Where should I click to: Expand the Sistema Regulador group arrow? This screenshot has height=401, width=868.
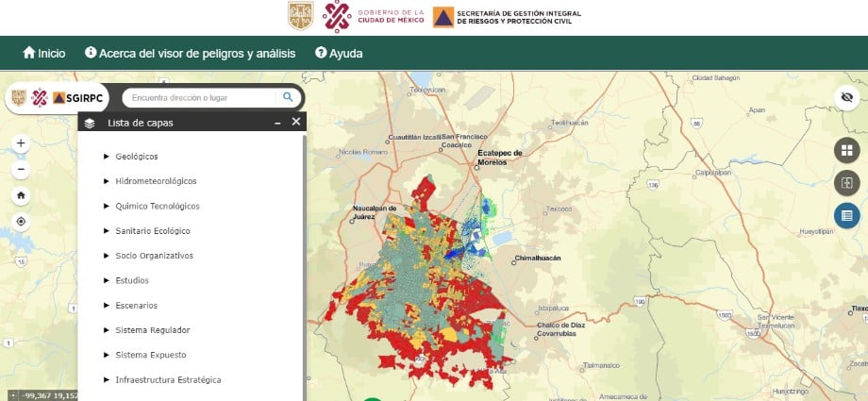pyautogui.click(x=107, y=330)
